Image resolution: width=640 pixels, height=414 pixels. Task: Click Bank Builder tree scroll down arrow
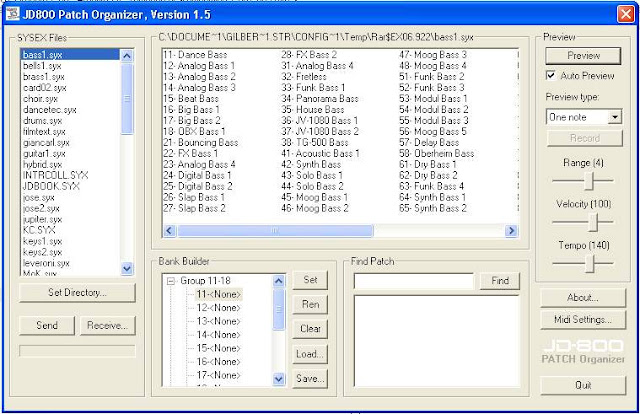click(279, 379)
